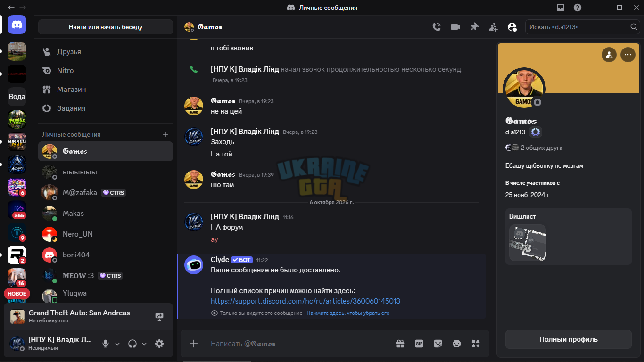Open the attachment plus menu
This screenshot has width=644, height=362.
click(194, 344)
